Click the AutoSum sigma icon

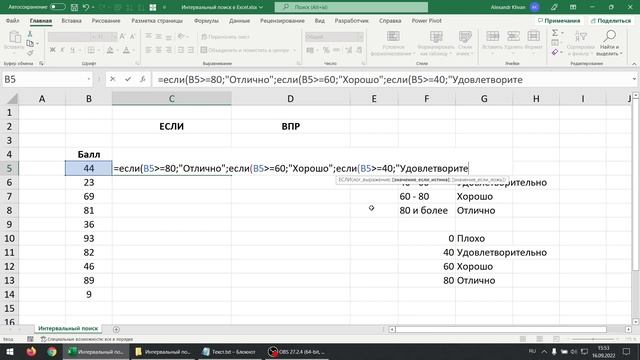pyautogui.click(x=555, y=33)
